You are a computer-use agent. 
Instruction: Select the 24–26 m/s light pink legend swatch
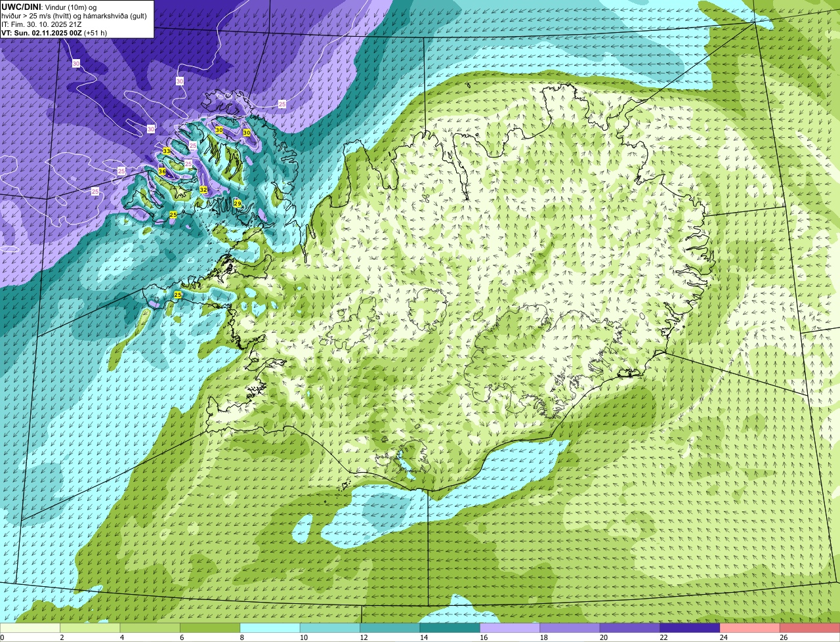pyautogui.click(x=749, y=628)
